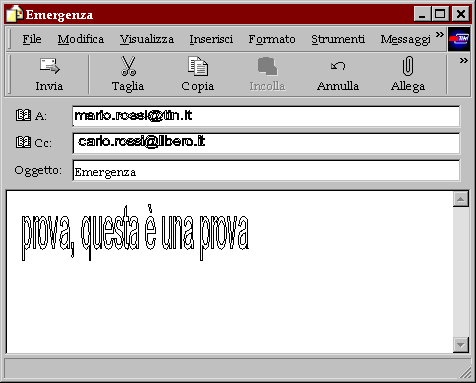Open the Formato menu
Image resolution: width=476 pixels, height=383 pixels.
tap(272, 39)
